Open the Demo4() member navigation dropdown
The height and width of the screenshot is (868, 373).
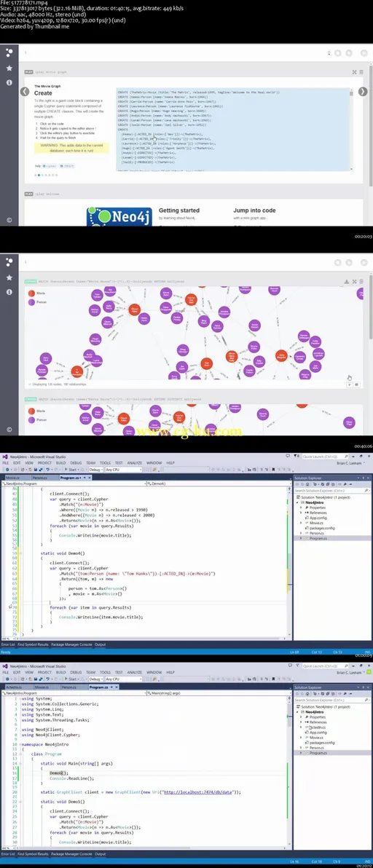[x=218, y=484]
